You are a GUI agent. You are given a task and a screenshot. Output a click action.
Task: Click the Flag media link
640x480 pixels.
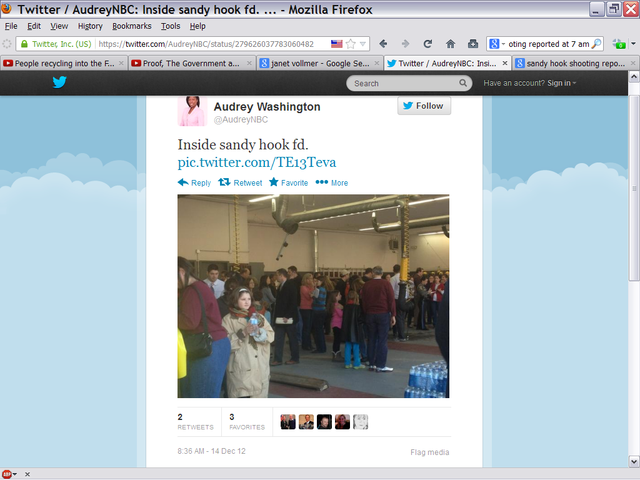tap(430, 452)
